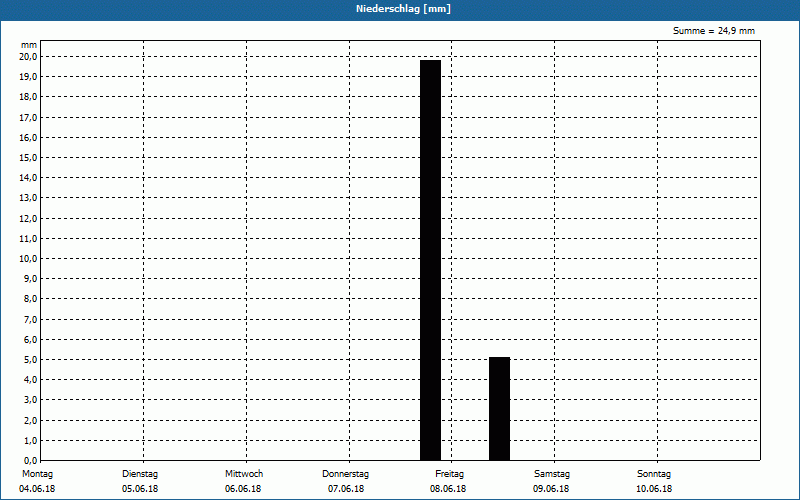Click the 'Donnerstag' day label
Screen dimensions: 800x500
point(345,474)
